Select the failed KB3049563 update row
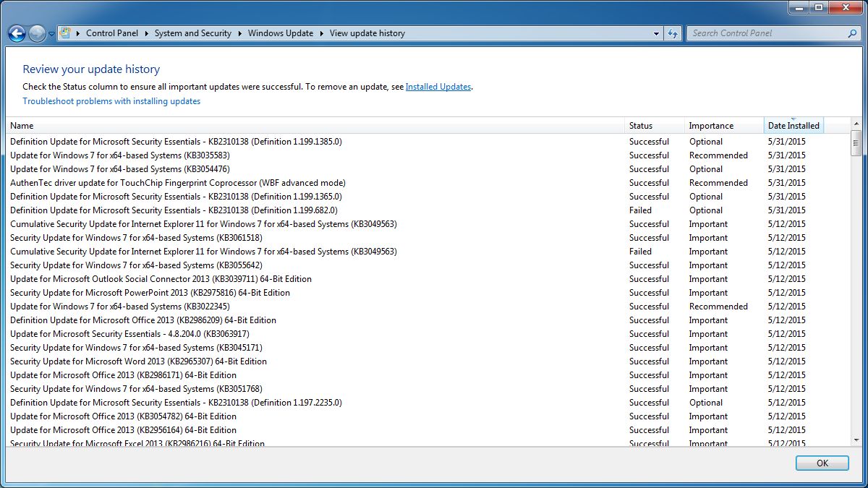This screenshot has width=868, height=488. [x=289, y=251]
